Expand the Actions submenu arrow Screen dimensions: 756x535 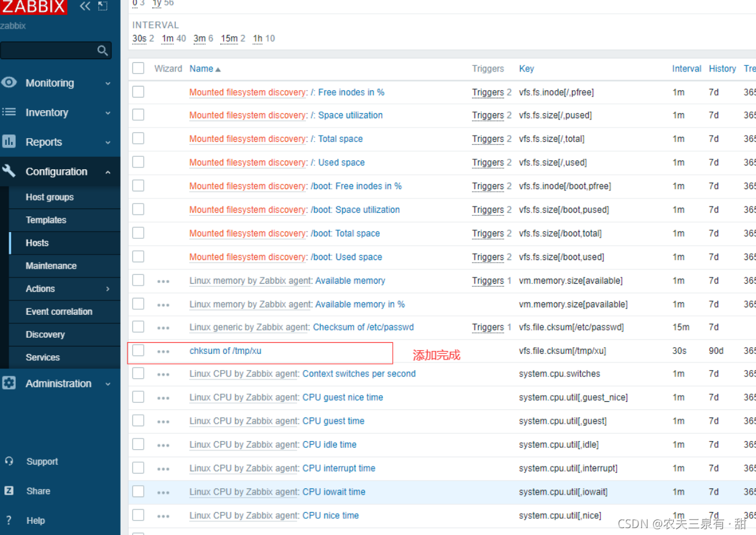click(x=108, y=289)
